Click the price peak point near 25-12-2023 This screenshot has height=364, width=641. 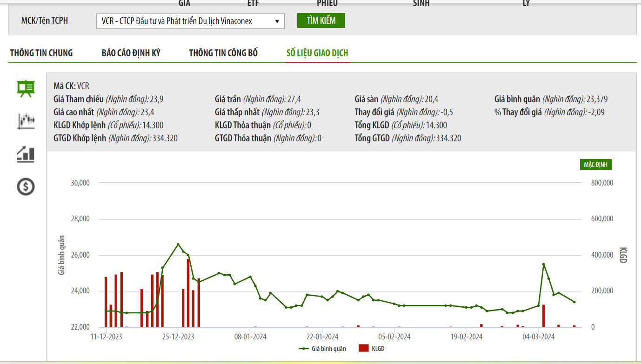pos(178,244)
